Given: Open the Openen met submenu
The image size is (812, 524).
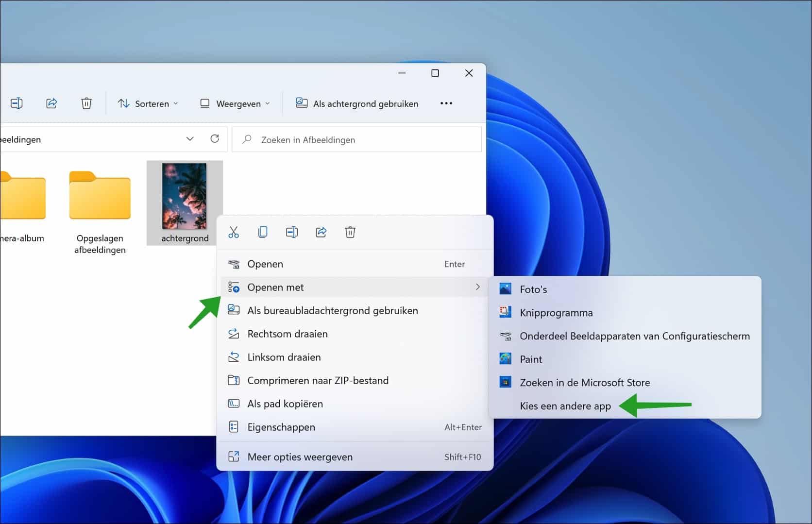Looking at the screenshot, I should click(x=275, y=287).
